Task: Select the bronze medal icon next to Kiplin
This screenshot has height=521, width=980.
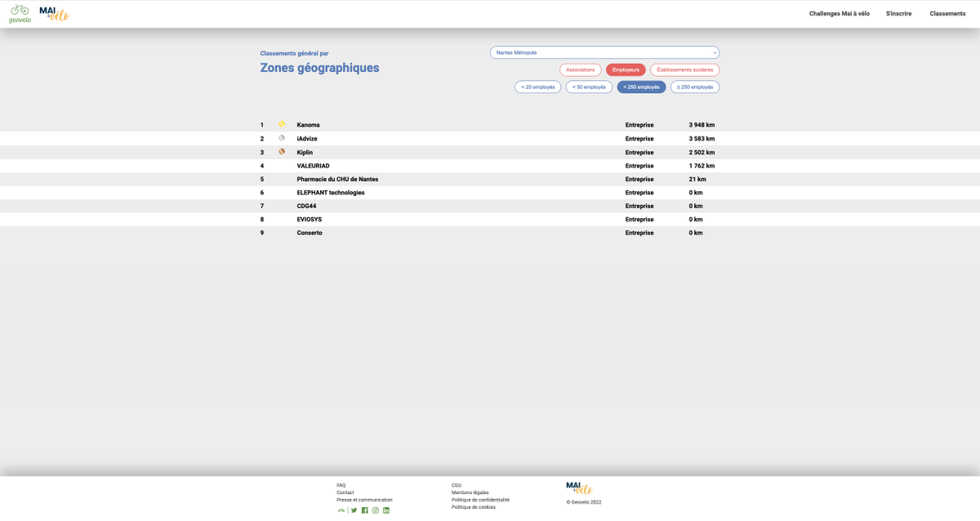Action: coord(282,152)
